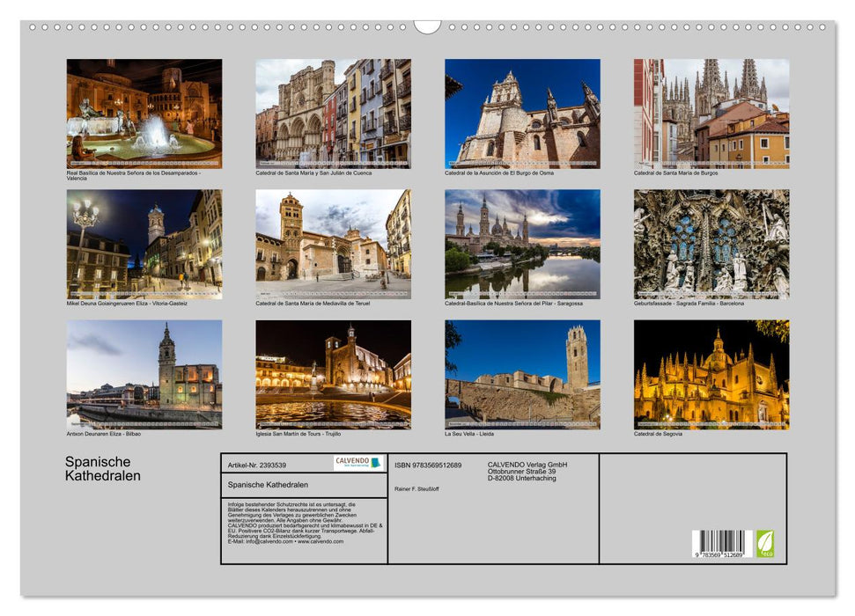The image size is (855, 616).
Task: Click caption 'Geburtsfassade - Sagrada Familia - Barcelona'
Action: tap(689, 303)
